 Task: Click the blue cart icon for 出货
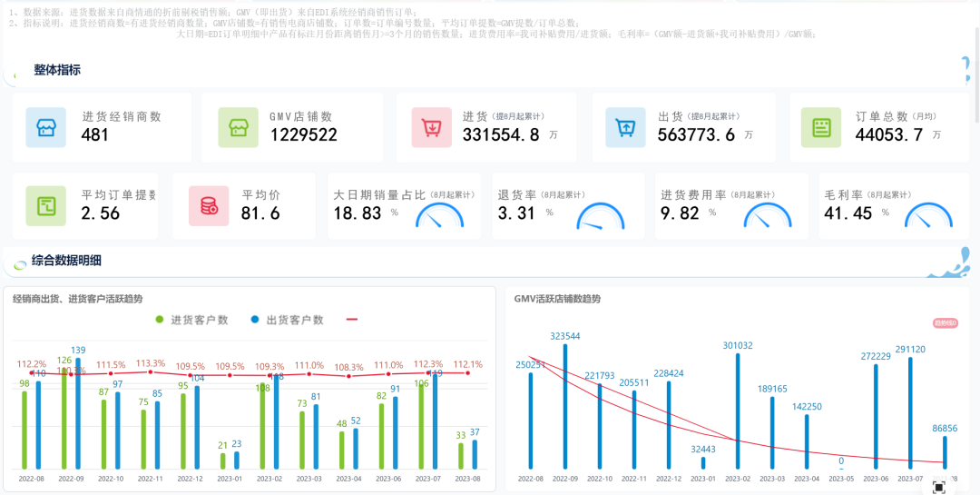625,128
